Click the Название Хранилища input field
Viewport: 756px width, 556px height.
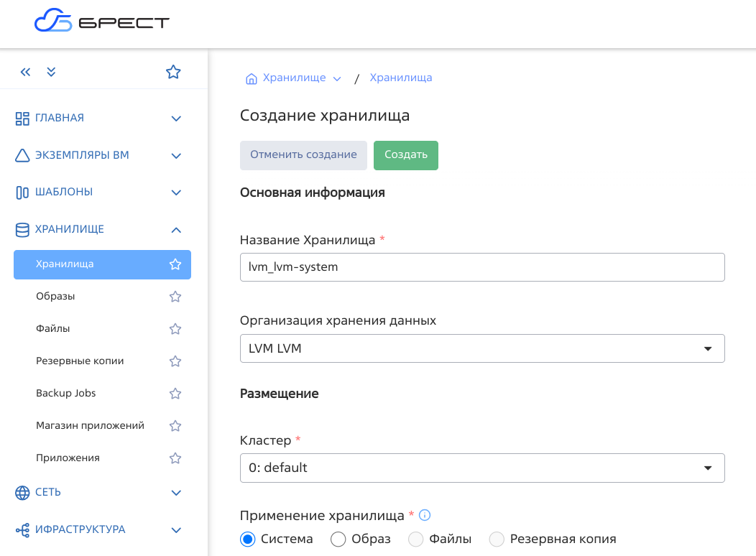[481, 267]
